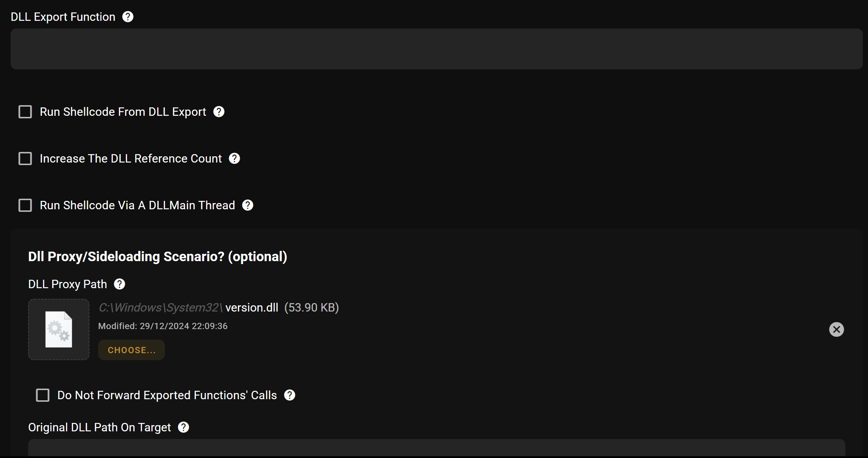This screenshot has height=458, width=868.
Task: Click the Run Shellcode From DLL Export label
Action: pos(123,112)
